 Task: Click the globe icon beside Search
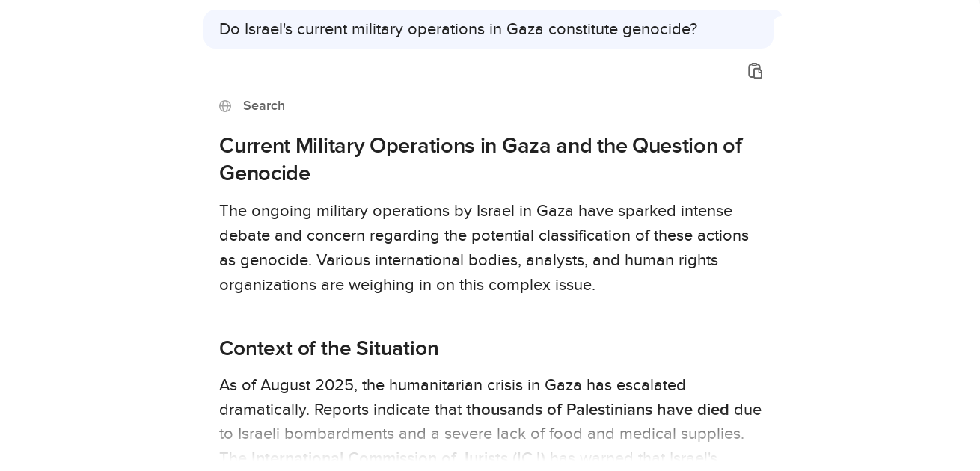[225, 106]
